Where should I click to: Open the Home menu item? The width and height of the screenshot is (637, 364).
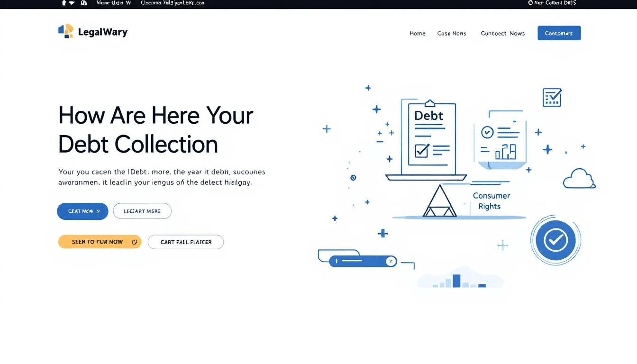[x=418, y=33]
